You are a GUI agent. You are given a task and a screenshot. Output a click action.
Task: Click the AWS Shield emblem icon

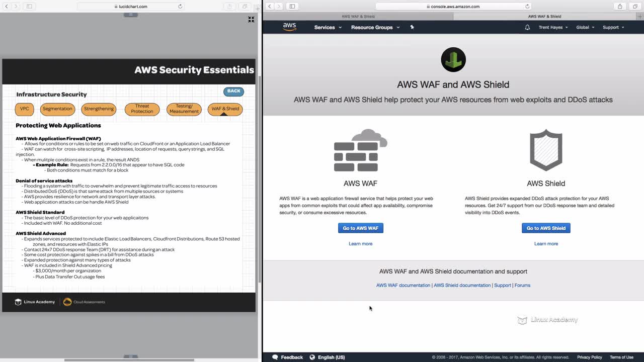[x=546, y=150]
